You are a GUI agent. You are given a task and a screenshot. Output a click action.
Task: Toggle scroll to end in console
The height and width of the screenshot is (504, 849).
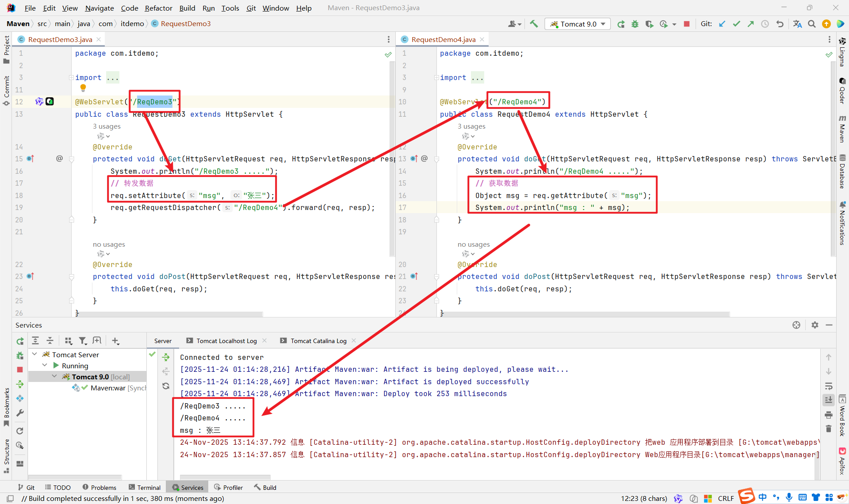click(829, 400)
